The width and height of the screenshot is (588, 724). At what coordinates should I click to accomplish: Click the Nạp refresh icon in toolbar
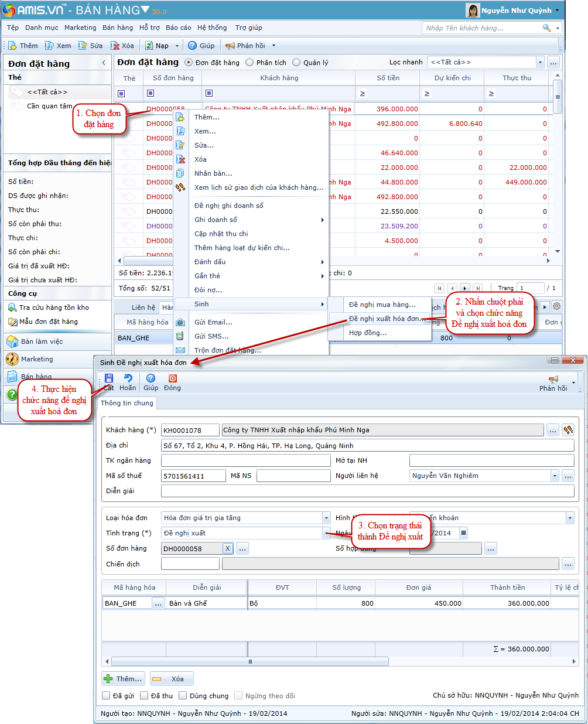[149, 46]
